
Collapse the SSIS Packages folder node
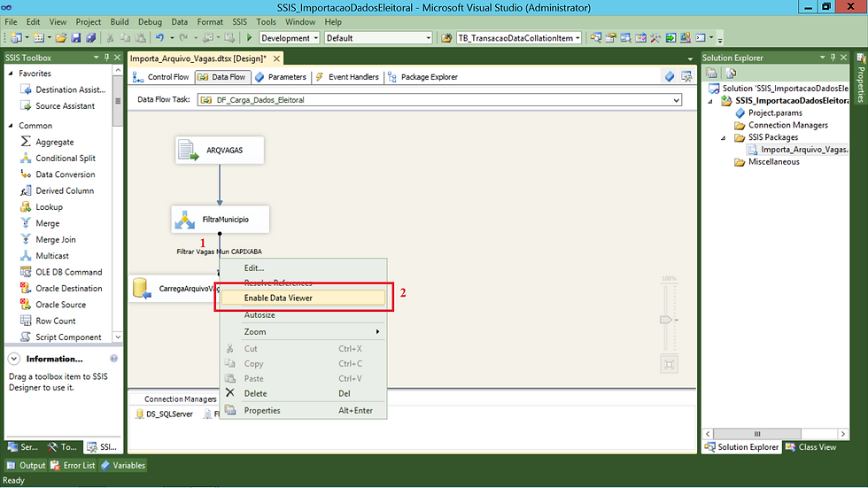pos(724,138)
